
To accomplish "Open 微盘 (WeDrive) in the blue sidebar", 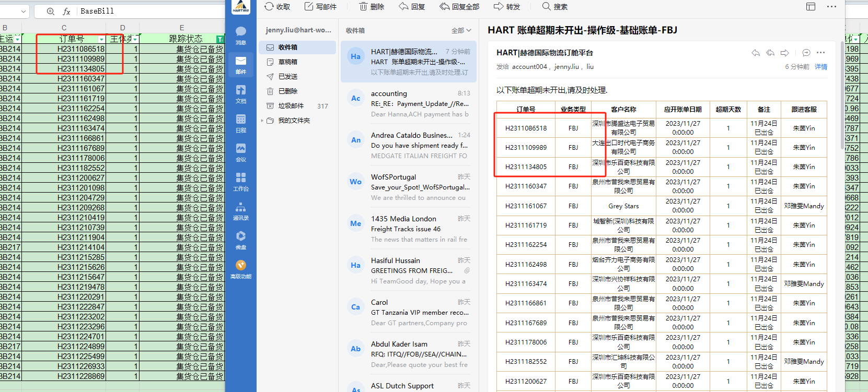I will [x=240, y=240].
